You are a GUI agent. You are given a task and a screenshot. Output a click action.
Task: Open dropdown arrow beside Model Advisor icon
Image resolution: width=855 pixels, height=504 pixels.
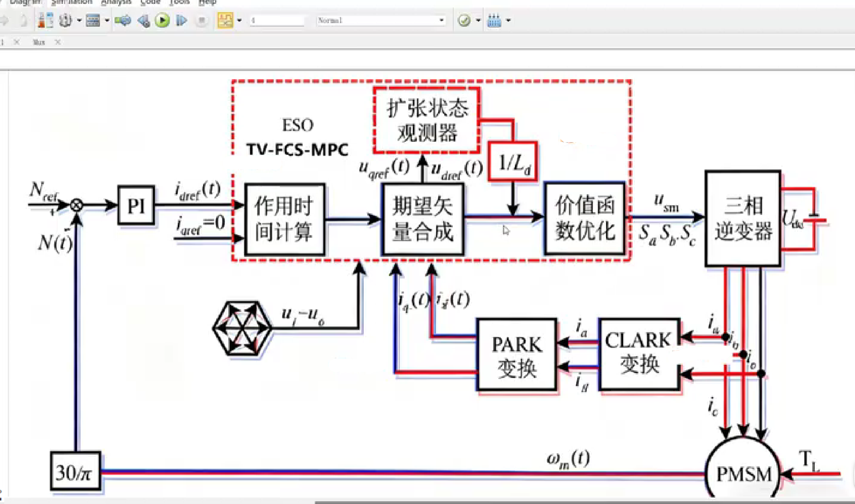(x=478, y=21)
